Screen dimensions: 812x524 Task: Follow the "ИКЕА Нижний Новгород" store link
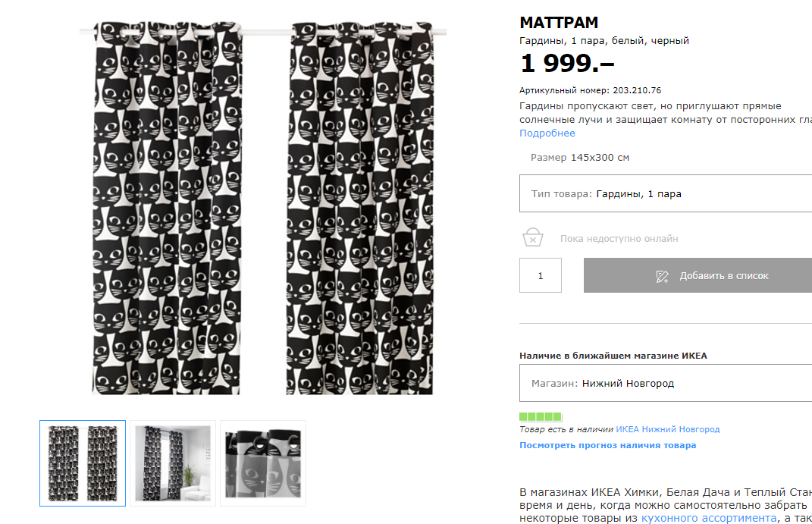point(667,429)
